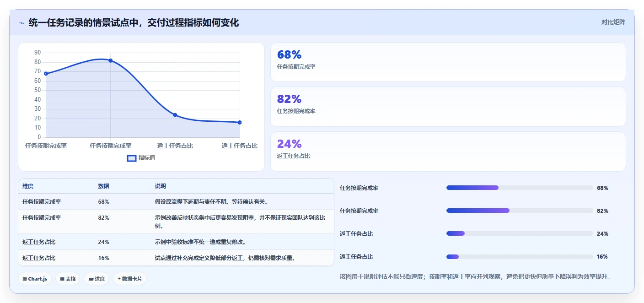Click the 68% value next to the progress bar
Viewport: 644px width, 303px height.
[x=602, y=188]
